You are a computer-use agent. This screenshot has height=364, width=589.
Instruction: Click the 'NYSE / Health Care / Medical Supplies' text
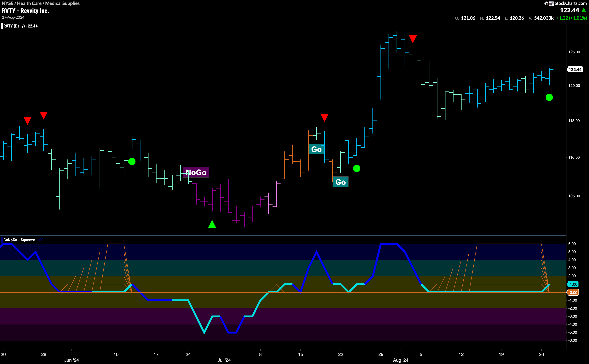(x=41, y=3)
